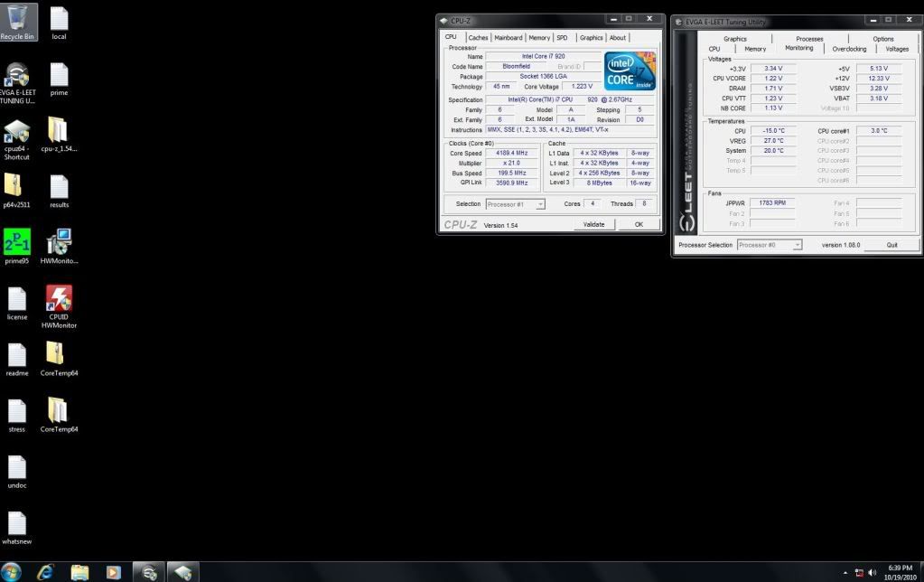Select the Recycle Bin desktop icon
This screenshot has height=582, width=924.
(17, 23)
